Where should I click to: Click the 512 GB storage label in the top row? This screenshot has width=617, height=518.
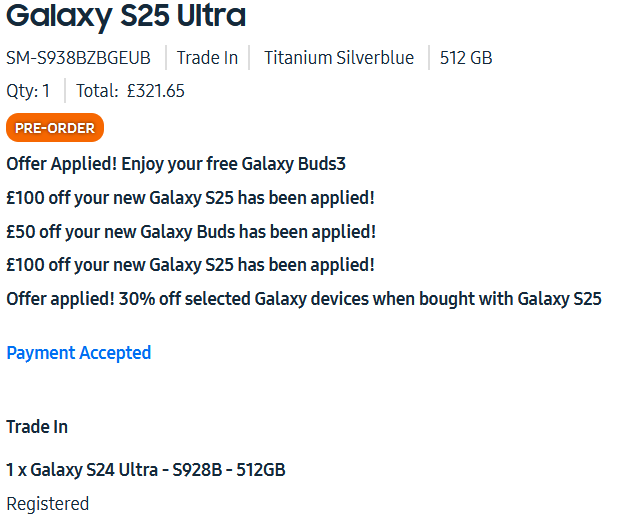point(466,58)
